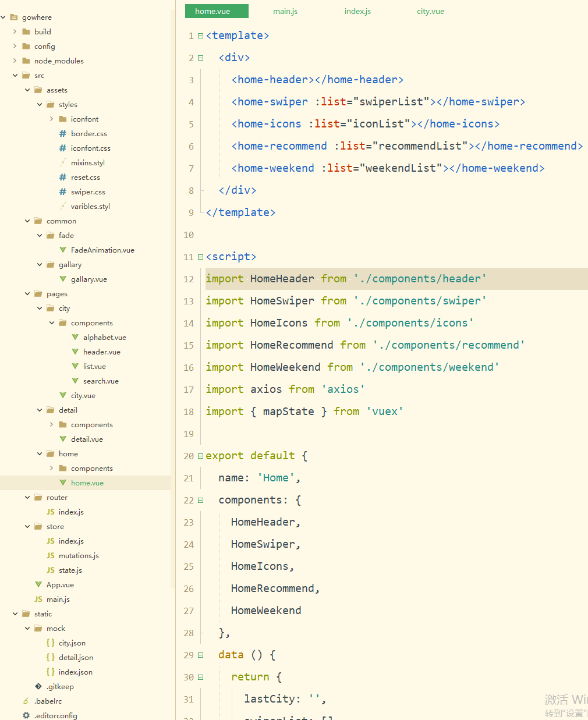The width and height of the screenshot is (588, 720).
Task: Open the city.vue tab
Action: coord(430,11)
